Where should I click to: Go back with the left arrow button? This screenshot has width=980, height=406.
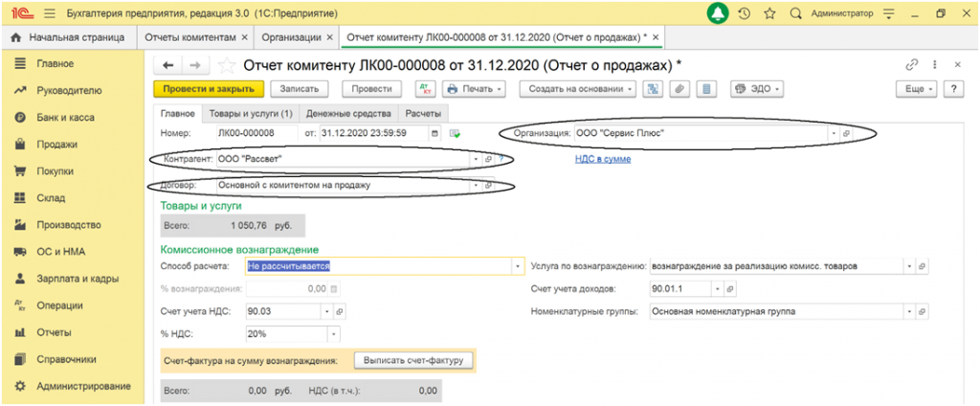[x=167, y=65]
